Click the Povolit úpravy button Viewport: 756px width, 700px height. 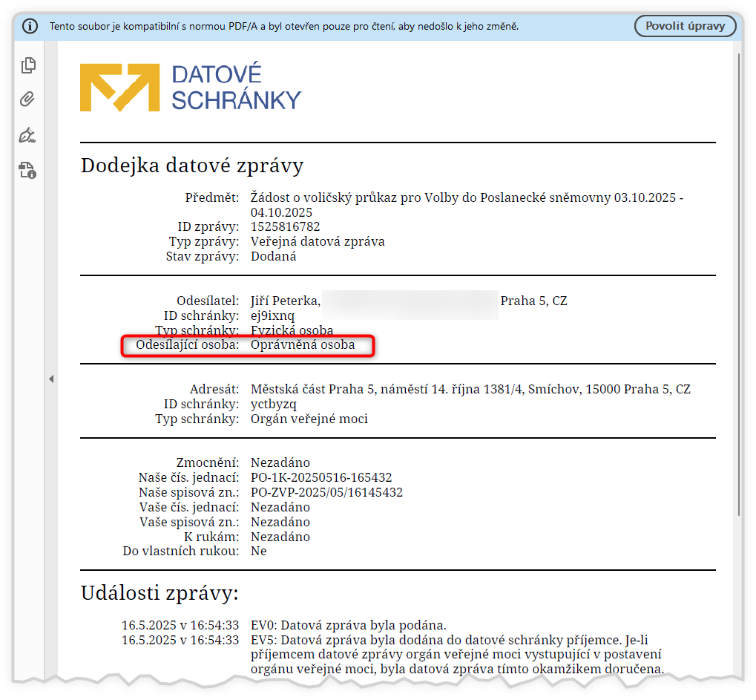[x=685, y=26]
